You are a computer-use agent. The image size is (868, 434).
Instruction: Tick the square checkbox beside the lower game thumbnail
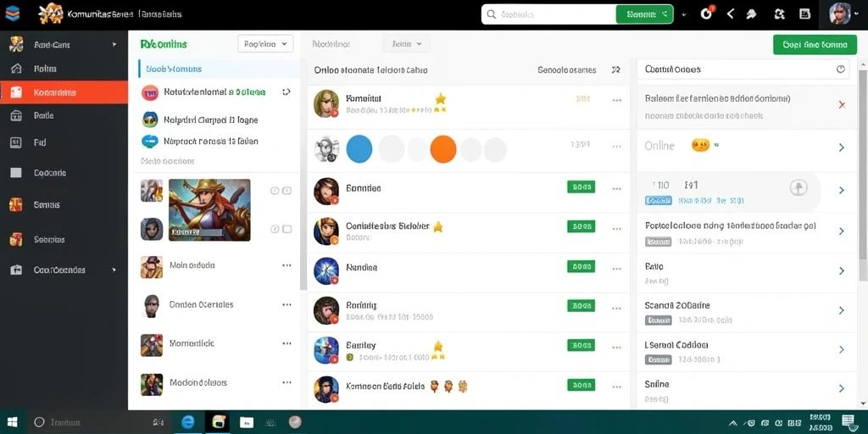click(x=287, y=229)
